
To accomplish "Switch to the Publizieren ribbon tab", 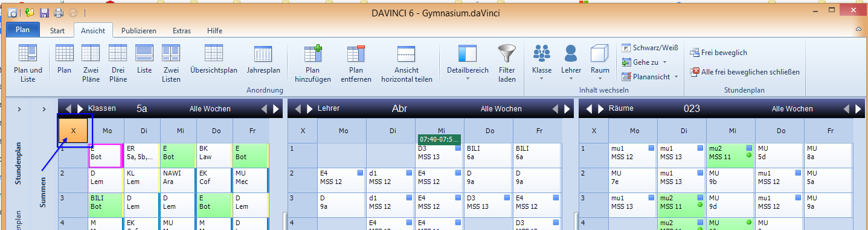I will (x=138, y=30).
